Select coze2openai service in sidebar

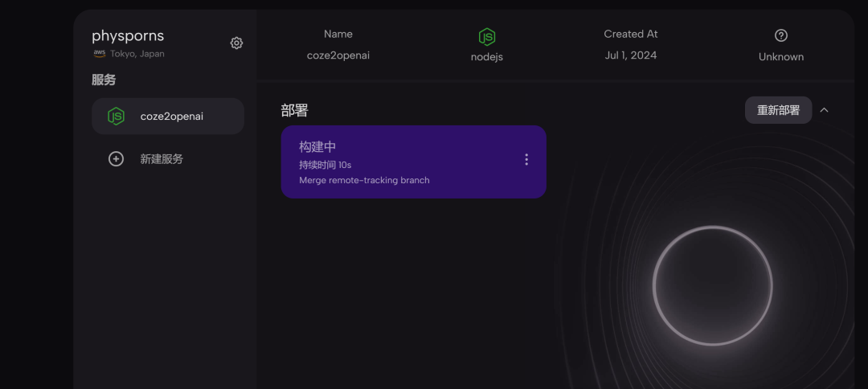click(168, 117)
